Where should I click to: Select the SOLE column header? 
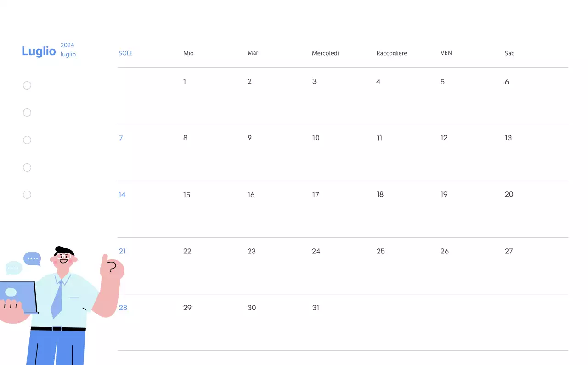pos(125,53)
